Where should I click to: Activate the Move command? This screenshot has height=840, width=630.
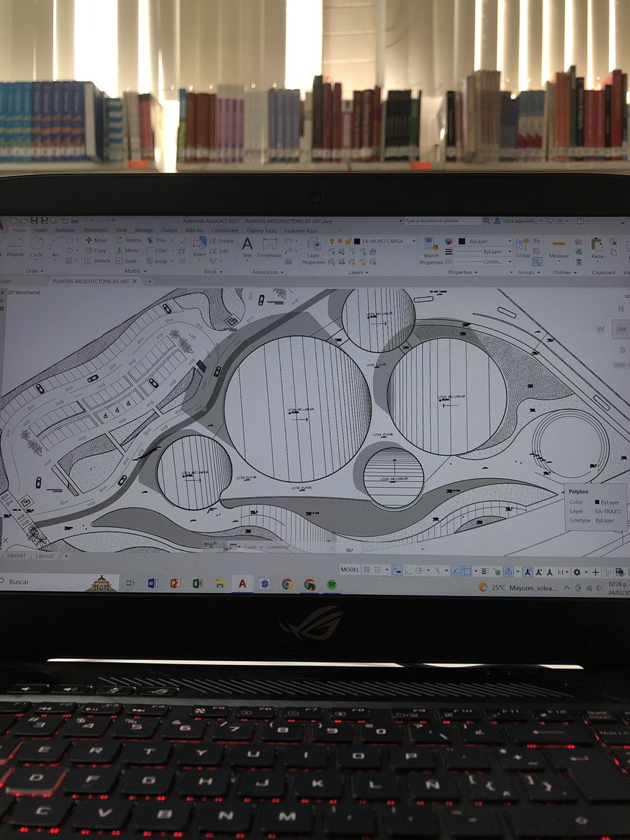(96, 240)
